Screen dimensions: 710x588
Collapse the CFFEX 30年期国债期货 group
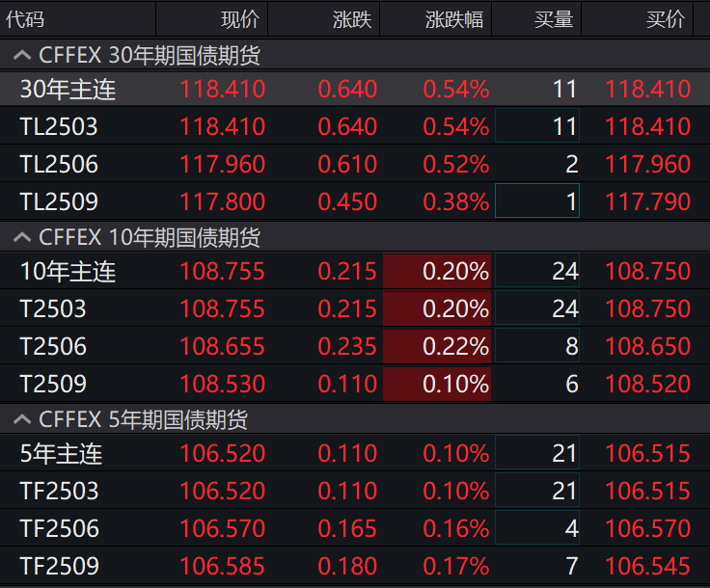click(x=19, y=56)
